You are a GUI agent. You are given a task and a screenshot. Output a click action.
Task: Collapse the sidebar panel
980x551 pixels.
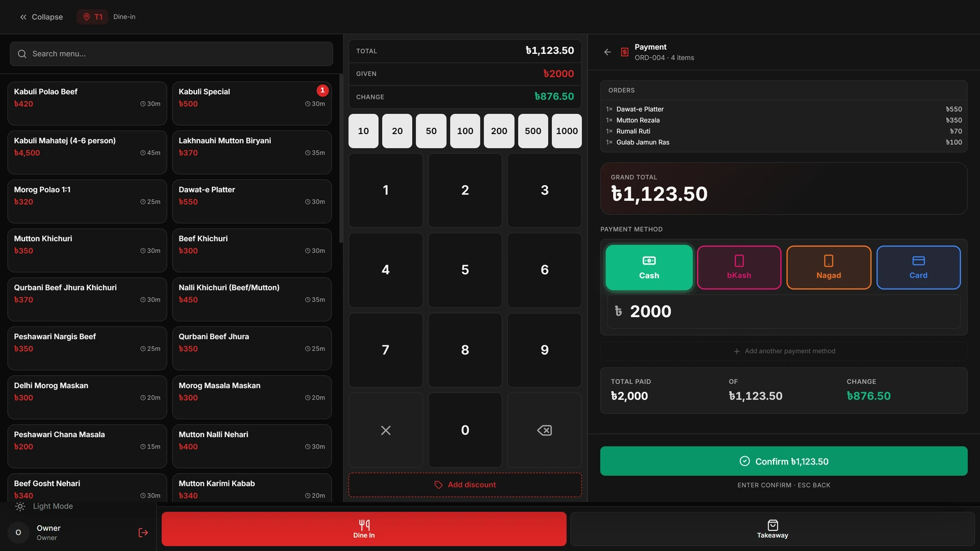41,17
